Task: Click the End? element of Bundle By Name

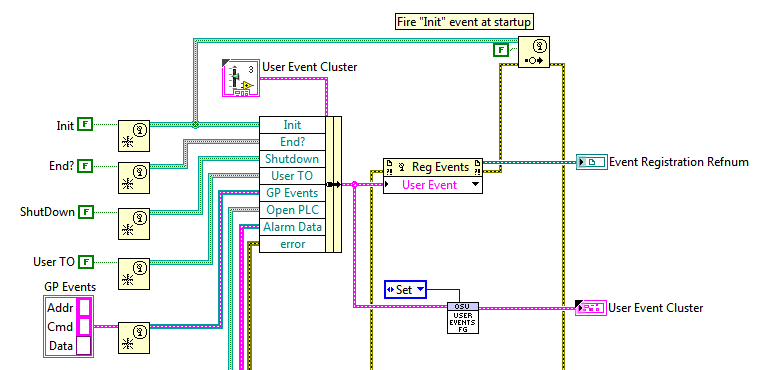Action: [x=292, y=142]
